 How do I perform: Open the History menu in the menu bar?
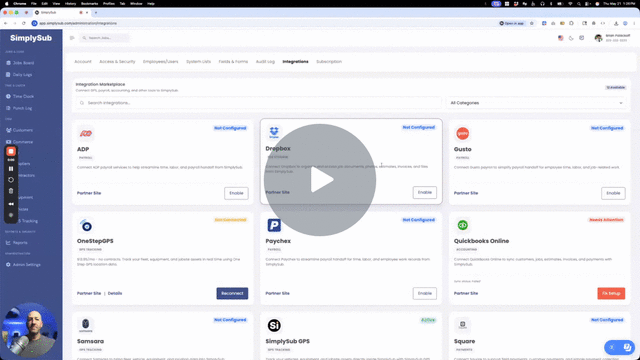[70, 4]
